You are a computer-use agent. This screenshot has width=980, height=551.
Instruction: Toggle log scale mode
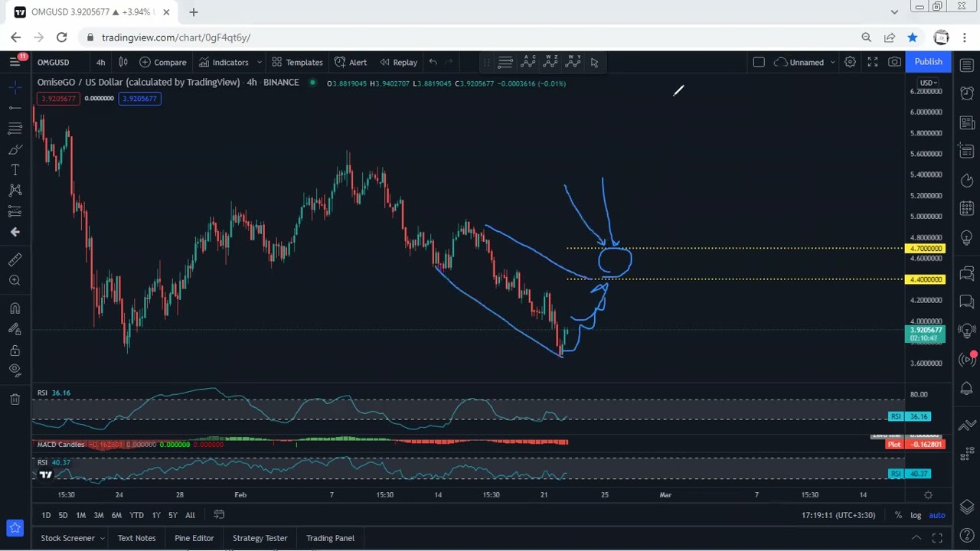[x=916, y=516]
